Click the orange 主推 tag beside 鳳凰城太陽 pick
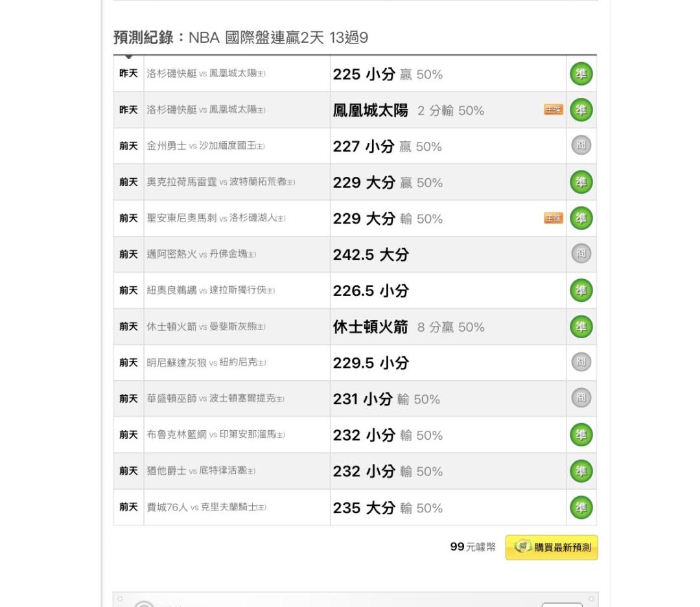 [553, 110]
